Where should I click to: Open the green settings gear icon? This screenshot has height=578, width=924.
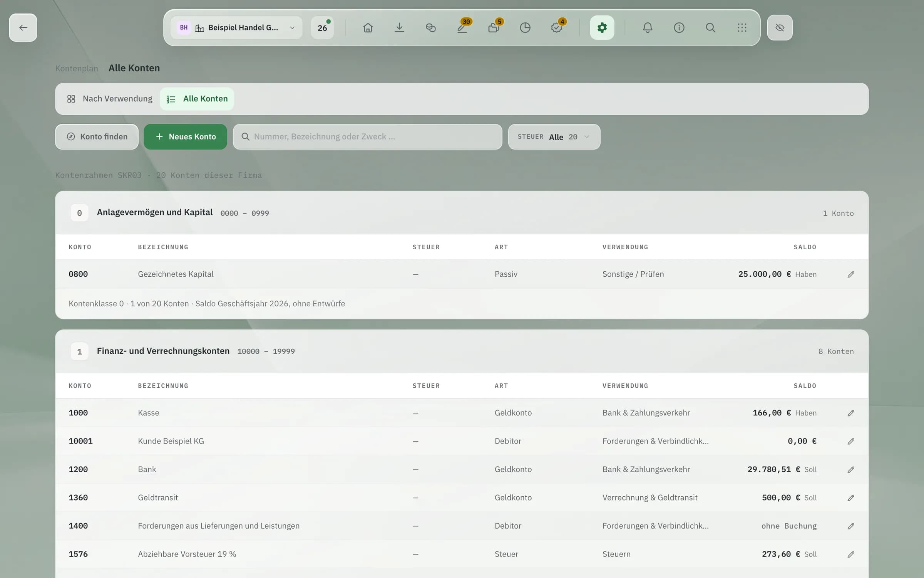[602, 27]
